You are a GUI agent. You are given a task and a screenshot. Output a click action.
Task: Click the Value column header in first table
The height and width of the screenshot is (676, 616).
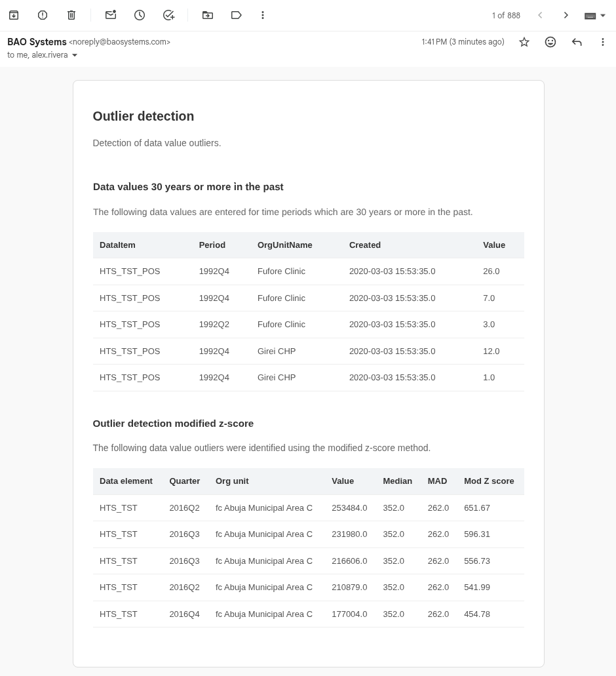(494, 245)
